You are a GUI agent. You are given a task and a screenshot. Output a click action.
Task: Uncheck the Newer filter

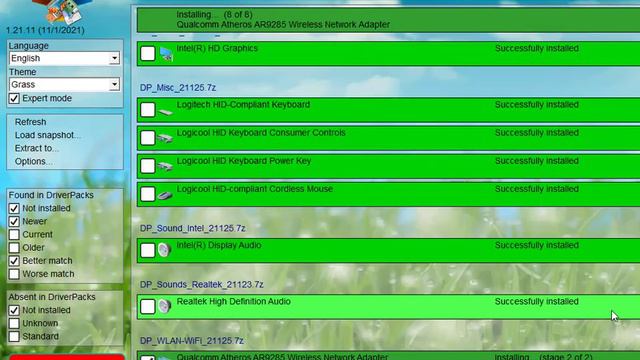14,221
